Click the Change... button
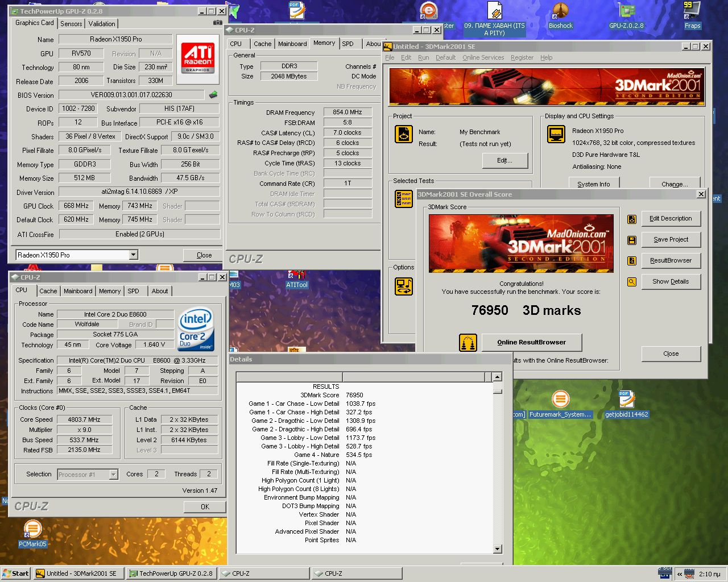This screenshot has height=582, width=728. pos(675,183)
